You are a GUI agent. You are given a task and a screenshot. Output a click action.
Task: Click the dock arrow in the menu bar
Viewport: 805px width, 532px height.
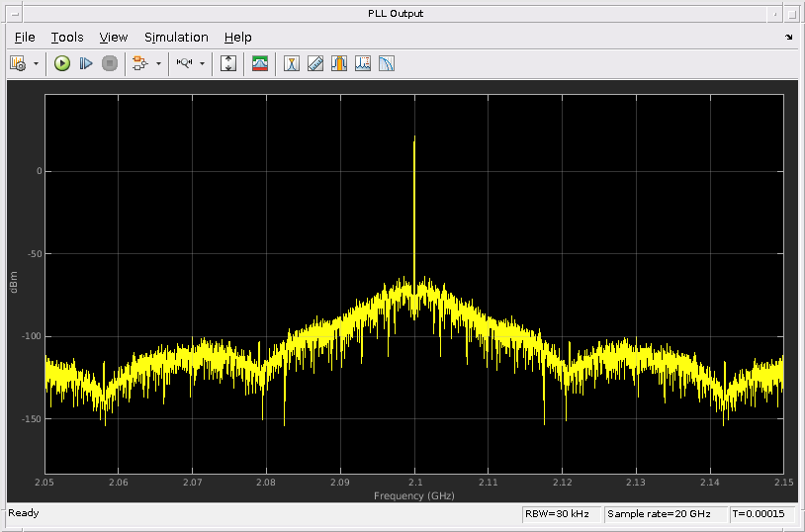click(788, 38)
